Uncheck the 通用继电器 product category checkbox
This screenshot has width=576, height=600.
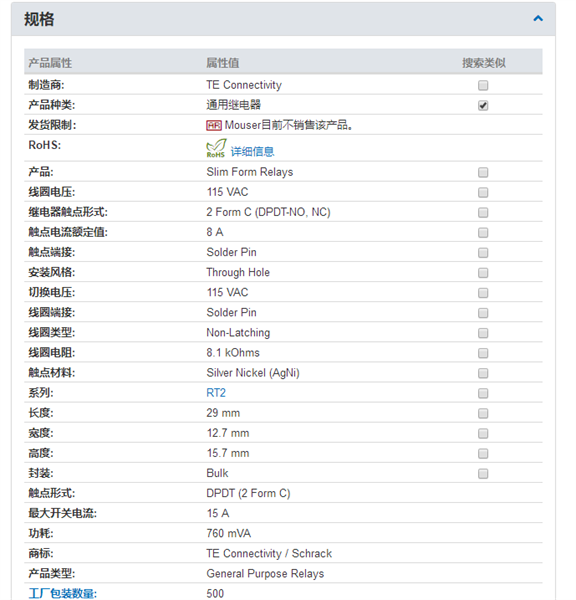(483, 106)
